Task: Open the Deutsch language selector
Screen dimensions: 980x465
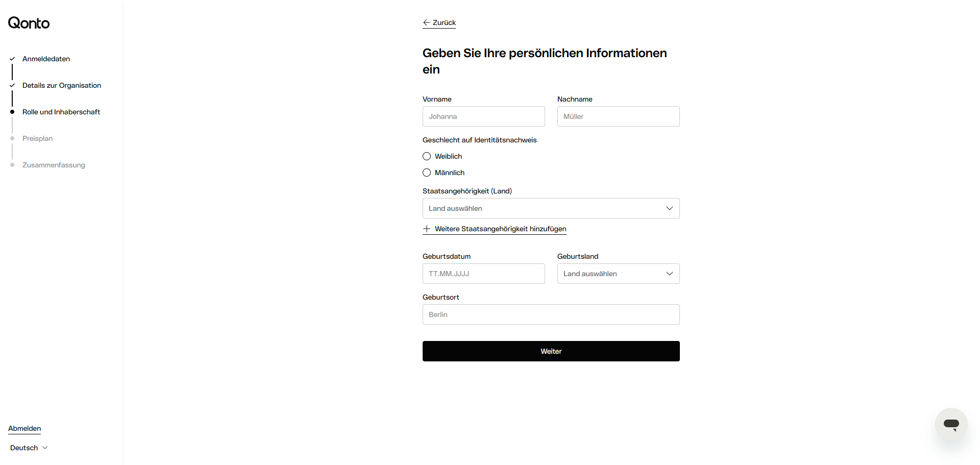Action: click(x=29, y=448)
